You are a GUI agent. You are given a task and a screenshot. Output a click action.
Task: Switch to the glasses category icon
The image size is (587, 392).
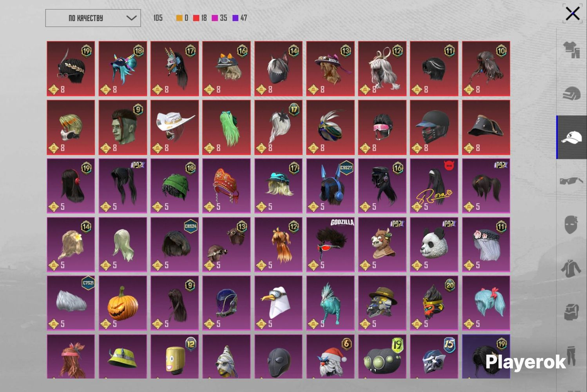(571, 181)
